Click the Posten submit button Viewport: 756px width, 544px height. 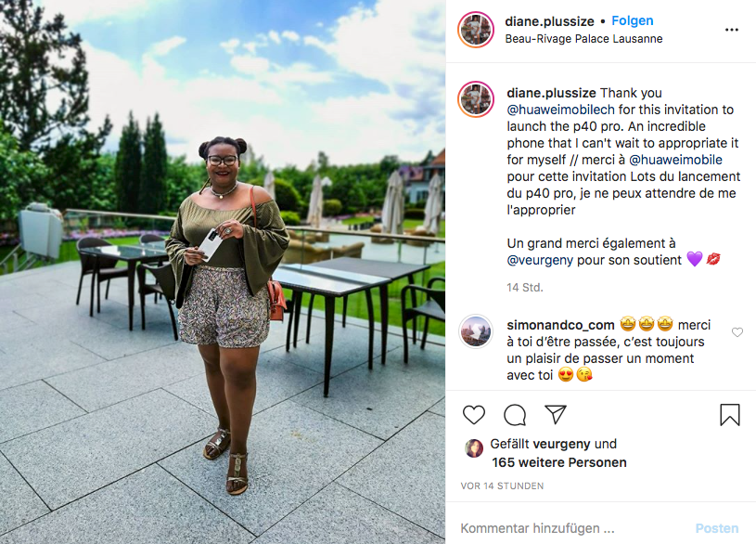[716, 528]
